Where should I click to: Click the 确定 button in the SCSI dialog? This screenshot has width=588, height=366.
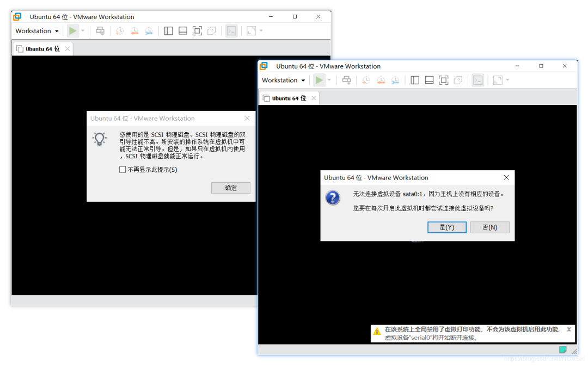pos(231,188)
